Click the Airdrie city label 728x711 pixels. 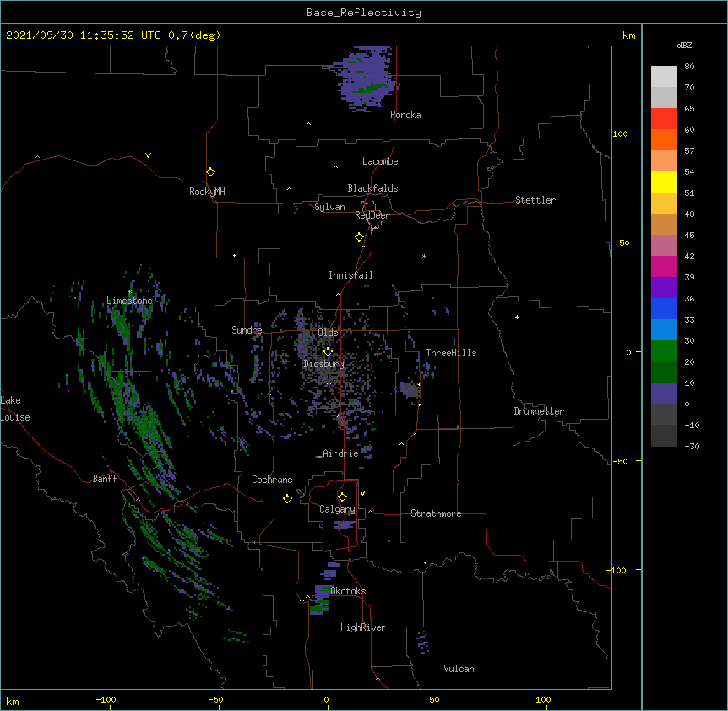point(340,453)
